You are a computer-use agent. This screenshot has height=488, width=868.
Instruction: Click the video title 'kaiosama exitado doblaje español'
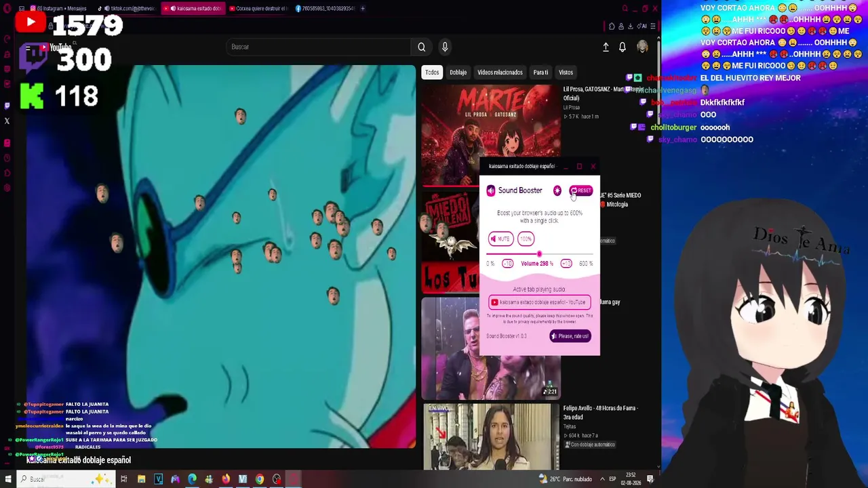click(79, 460)
